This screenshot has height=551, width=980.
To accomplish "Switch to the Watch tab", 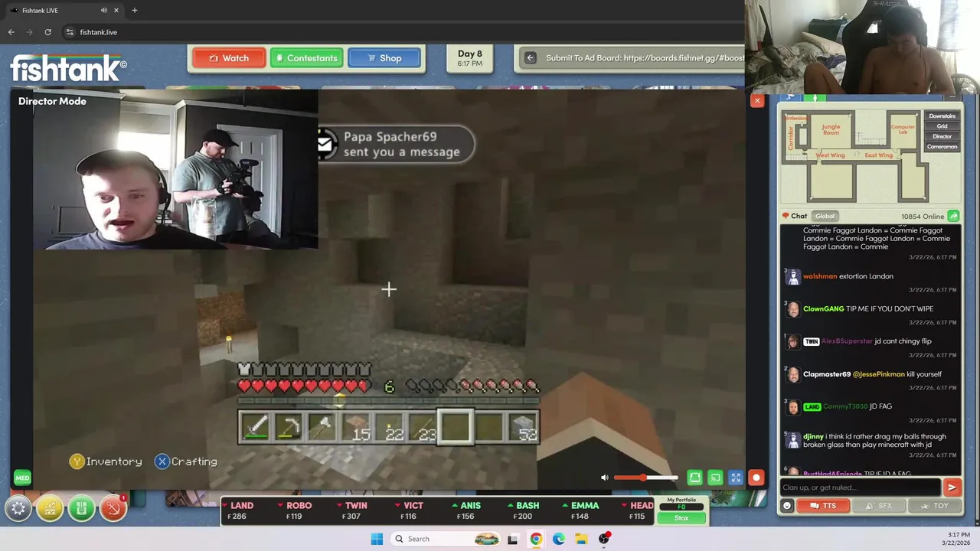I will pos(229,58).
